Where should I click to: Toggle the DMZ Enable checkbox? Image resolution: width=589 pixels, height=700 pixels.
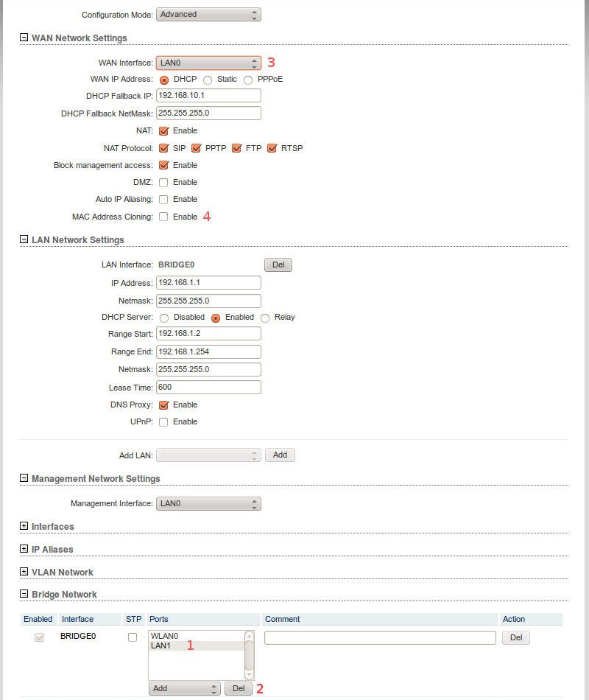pyautogui.click(x=163, y=182)
